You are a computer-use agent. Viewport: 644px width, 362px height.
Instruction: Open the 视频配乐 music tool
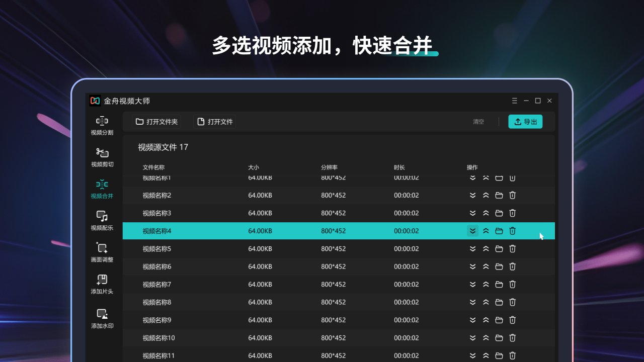pos(102,220)
